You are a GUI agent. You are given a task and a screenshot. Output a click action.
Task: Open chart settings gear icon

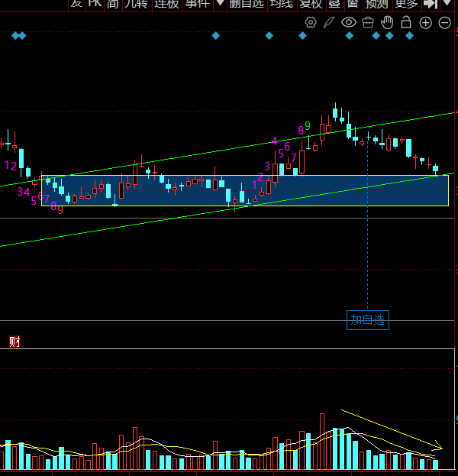pyautogui.click(x=311, y=22)
